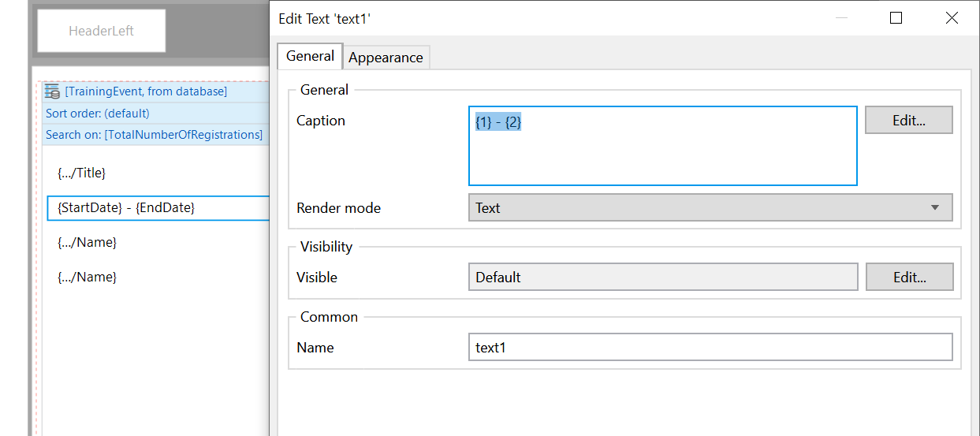Select the upper {.../Name} text widget
980x436 pixels.
click(88, 243)
